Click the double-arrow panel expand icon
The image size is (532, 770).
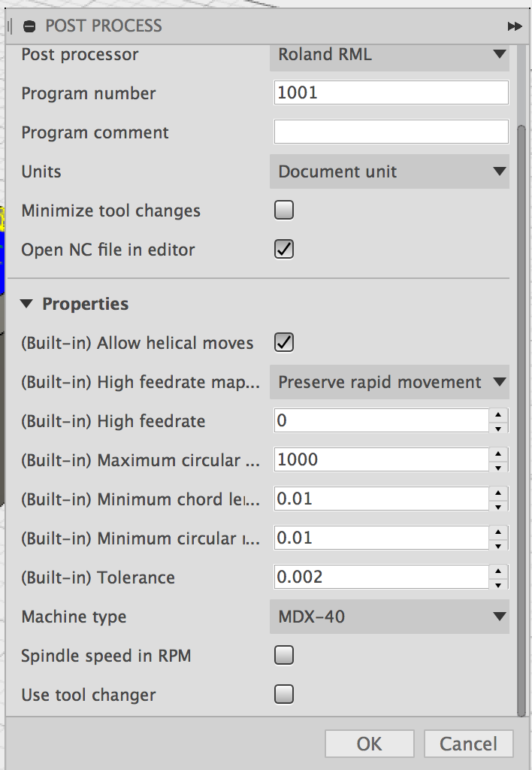(515, 26)
